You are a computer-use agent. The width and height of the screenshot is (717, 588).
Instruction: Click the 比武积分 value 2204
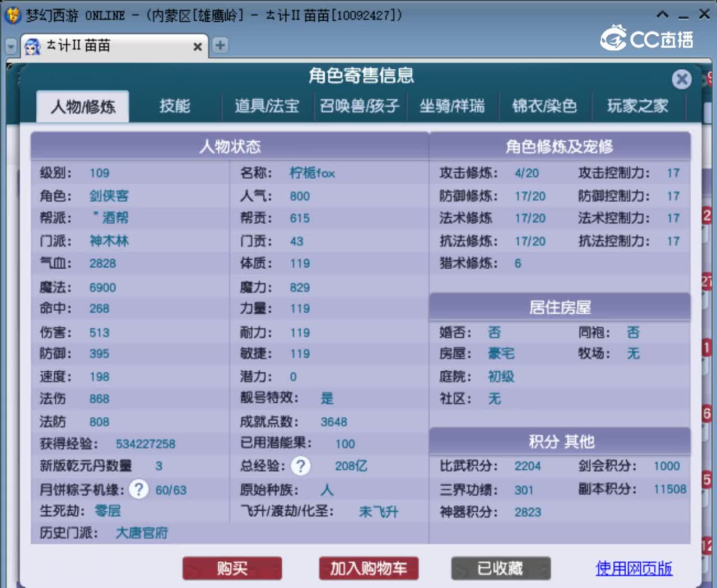(528, 466)
